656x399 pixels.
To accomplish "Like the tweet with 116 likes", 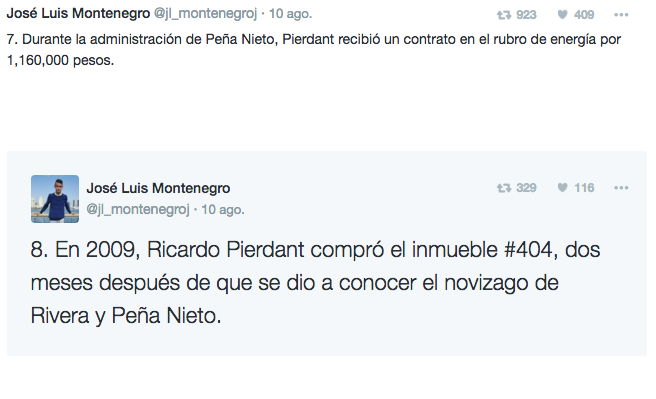I will click(563, 188).
